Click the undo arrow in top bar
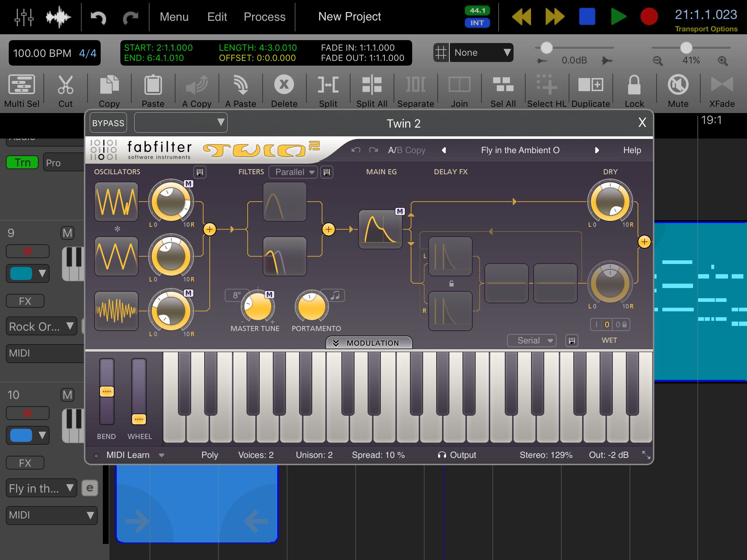The height and width of the screenshot is (560, 747). 98,17
